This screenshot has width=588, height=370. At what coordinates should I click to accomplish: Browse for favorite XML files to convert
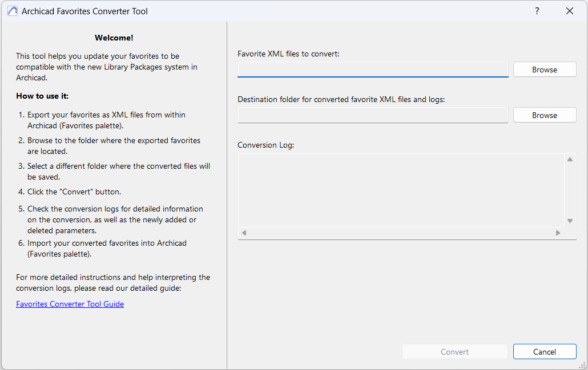[x=544, y=70]
